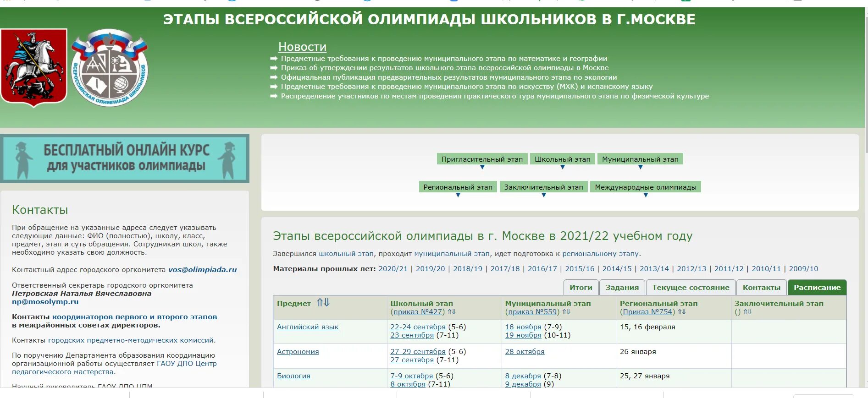Open the приказ №559 document link

tap(532, 312)
